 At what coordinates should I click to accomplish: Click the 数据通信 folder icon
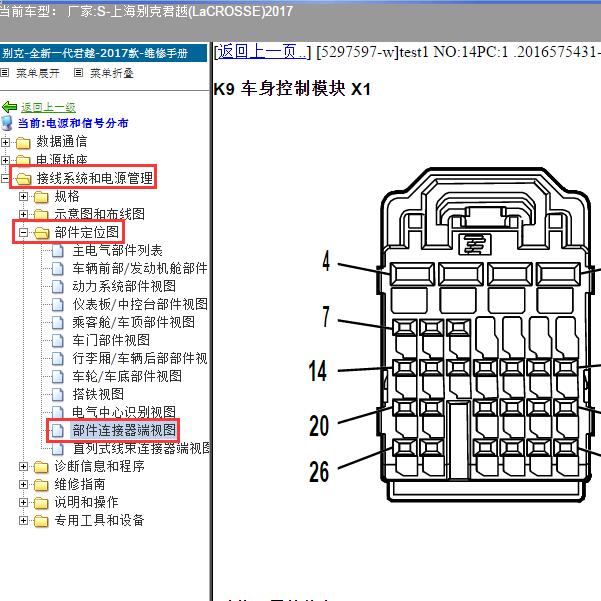[23, 143]
